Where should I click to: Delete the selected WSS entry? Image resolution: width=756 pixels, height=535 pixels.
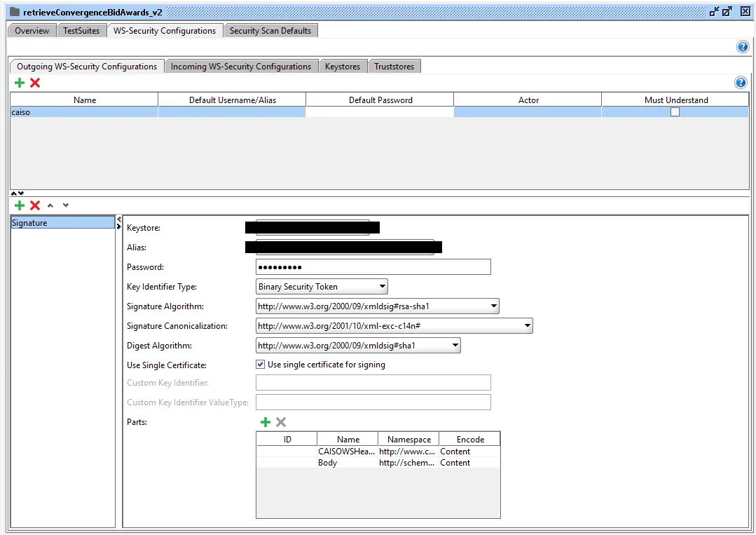tap(35, 205)
